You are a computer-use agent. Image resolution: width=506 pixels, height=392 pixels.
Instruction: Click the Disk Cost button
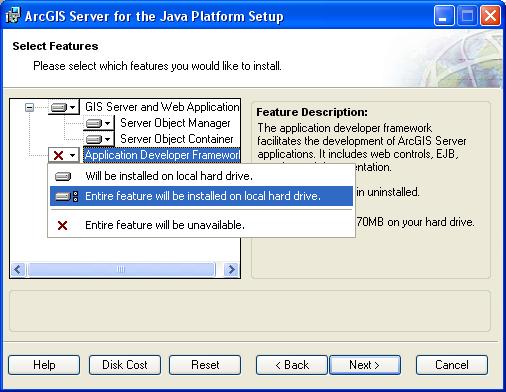(125, 365)
